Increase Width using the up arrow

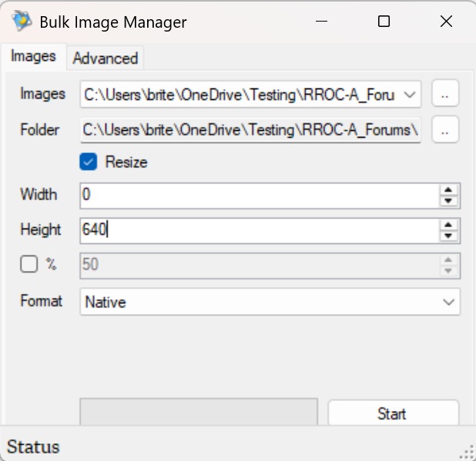(x=448, y=189)
